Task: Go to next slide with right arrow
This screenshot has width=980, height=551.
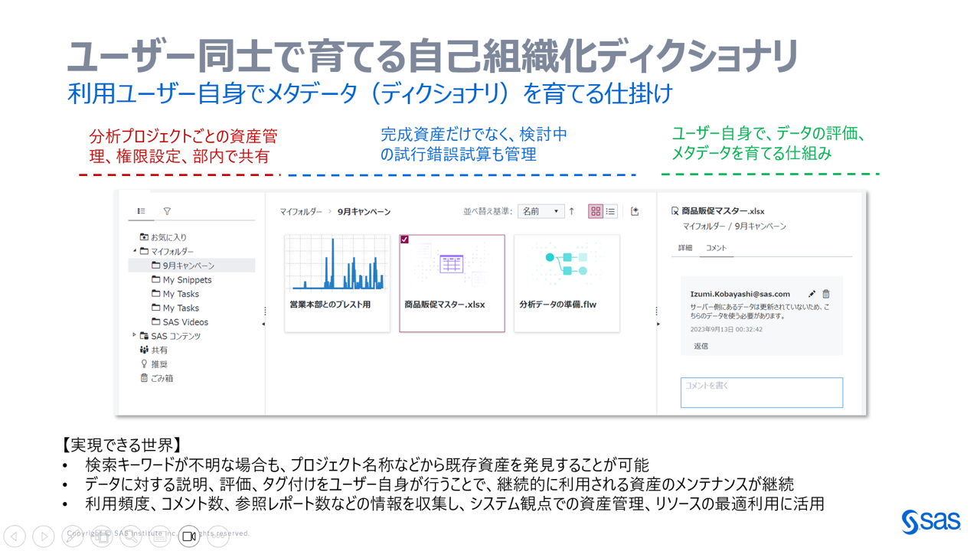Action: (44, 536)
